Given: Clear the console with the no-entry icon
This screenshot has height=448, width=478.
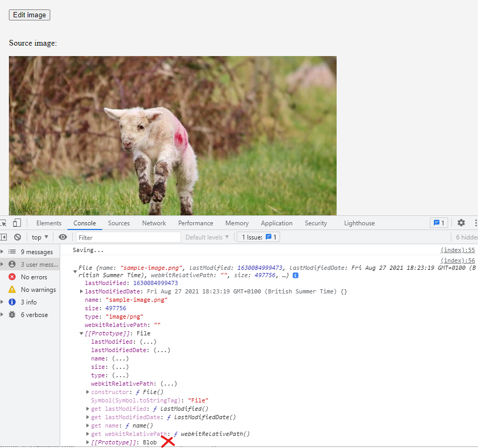Looking at the screenshot, I should (17, 237).
